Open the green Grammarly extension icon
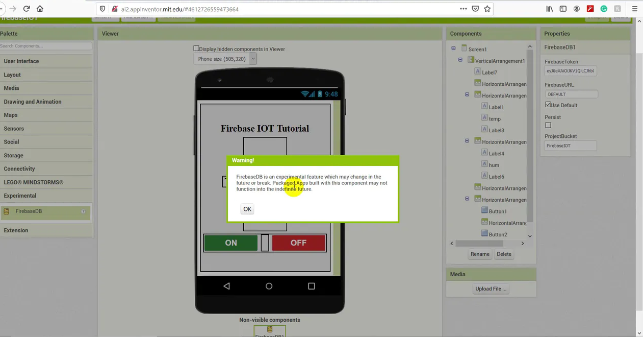Viewport: 644px width, 337px height. click(x=604, y=9)
